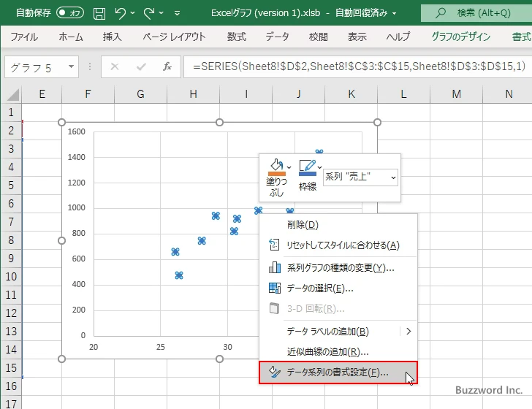
Task: Open データ ラベルの追加(B) entry
Action: tap(338, 332)
